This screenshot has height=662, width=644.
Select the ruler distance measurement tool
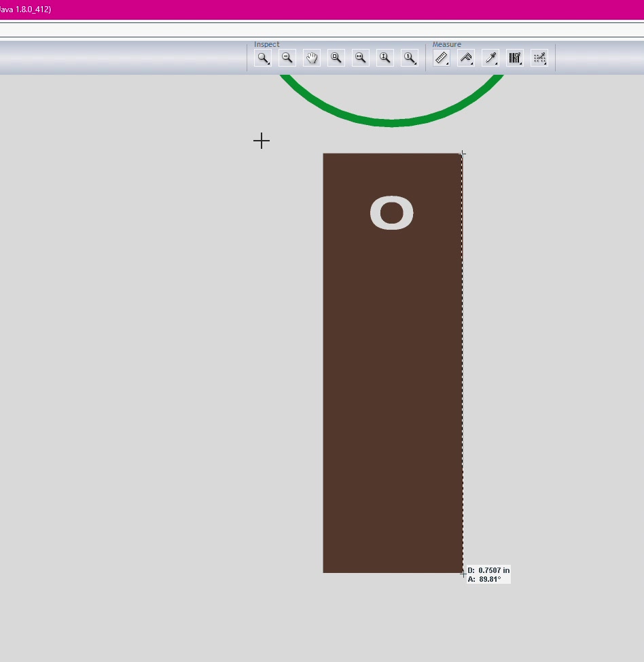pos(442,58)
